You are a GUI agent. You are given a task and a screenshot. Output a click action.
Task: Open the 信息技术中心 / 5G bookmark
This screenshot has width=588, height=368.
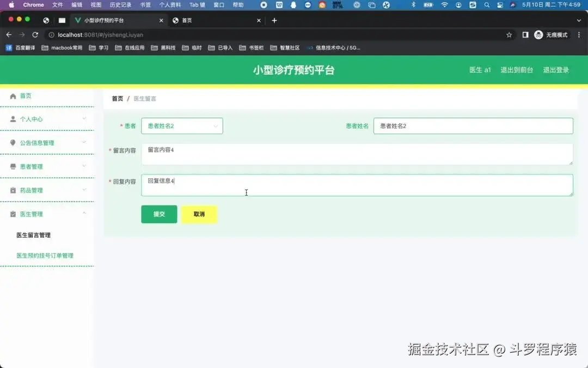click(x=333, y=47)
